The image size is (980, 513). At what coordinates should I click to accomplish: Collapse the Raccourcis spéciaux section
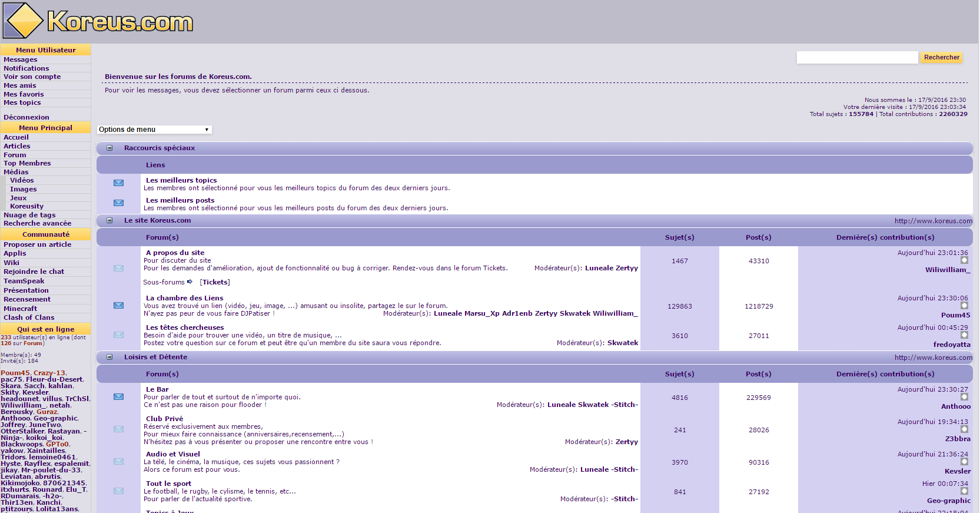point(109,148)
